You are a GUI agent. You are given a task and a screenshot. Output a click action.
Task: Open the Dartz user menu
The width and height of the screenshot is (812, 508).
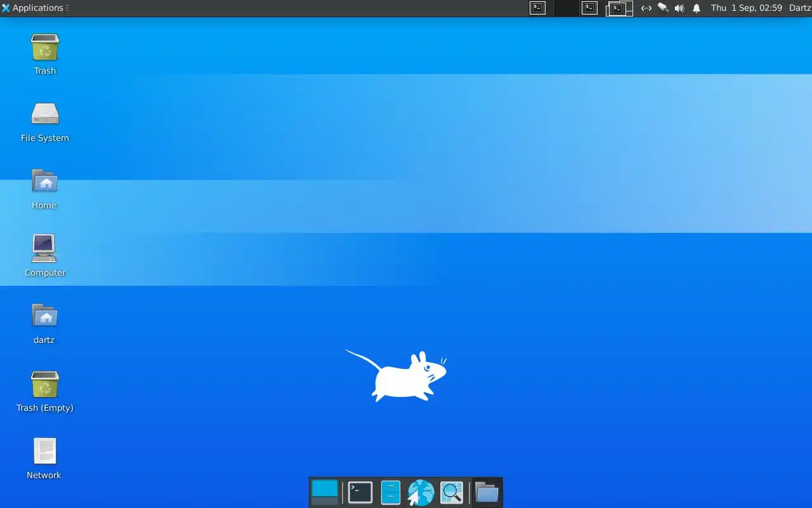(x=800, y=8)
